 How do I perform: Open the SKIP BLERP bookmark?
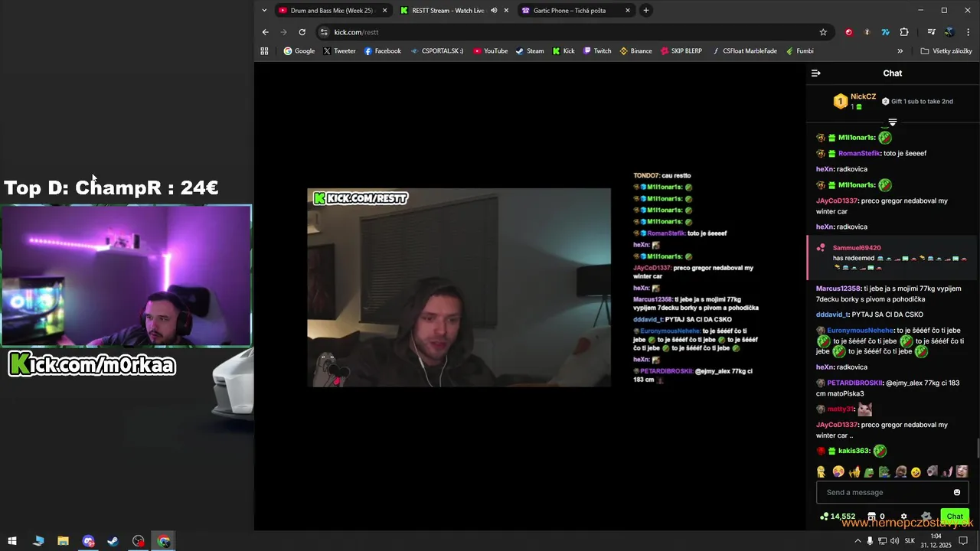tap(681, 51)
